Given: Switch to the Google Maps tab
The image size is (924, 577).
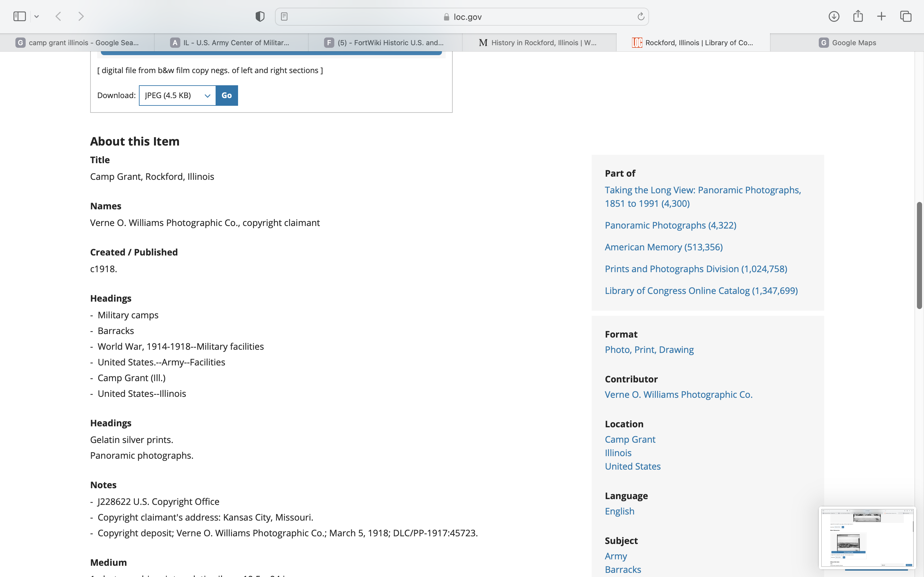Looking at the screenshot, I should (x=847, y=43).
